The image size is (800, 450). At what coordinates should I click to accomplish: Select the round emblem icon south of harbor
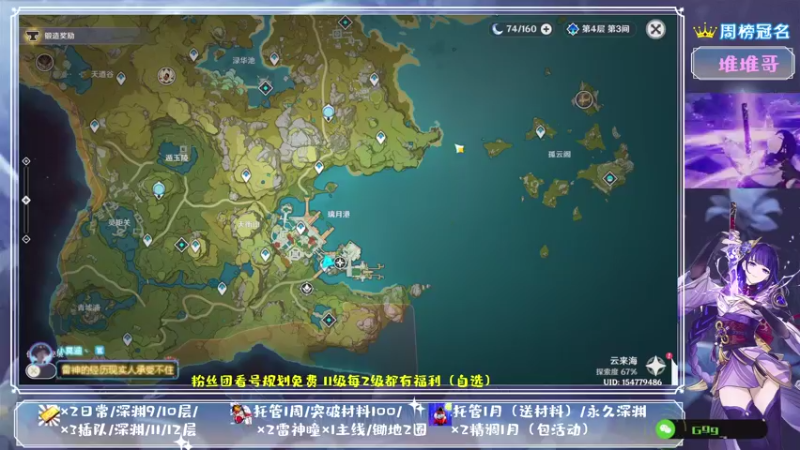coord(306,289)
